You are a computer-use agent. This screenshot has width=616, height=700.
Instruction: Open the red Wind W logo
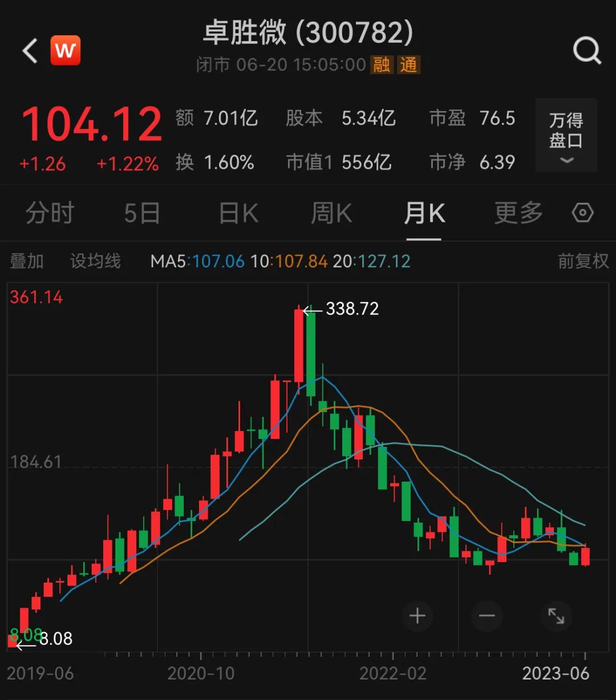[65, 51]
